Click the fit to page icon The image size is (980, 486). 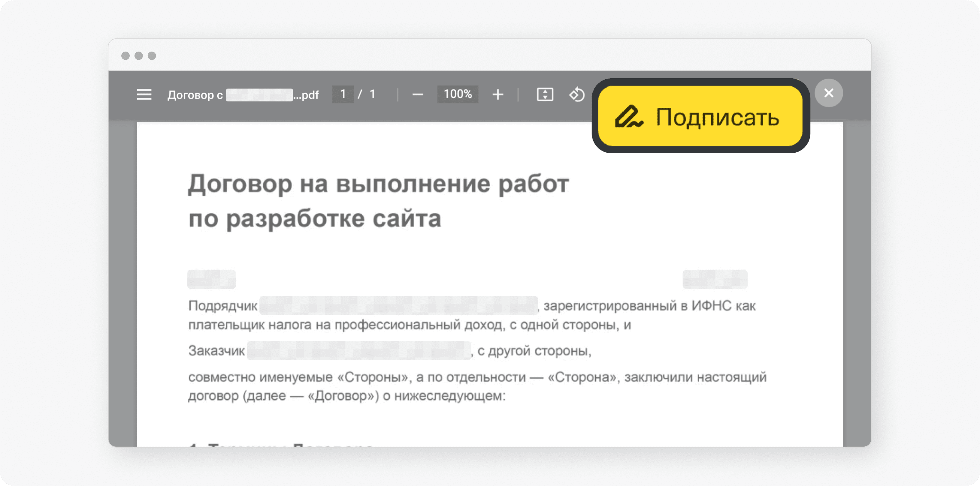tap(545, 94)
